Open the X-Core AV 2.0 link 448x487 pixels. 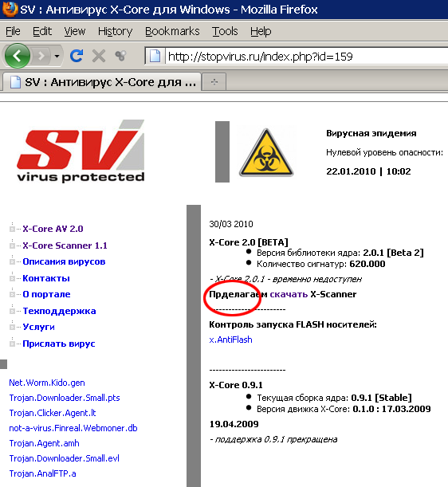click(53, 229)
